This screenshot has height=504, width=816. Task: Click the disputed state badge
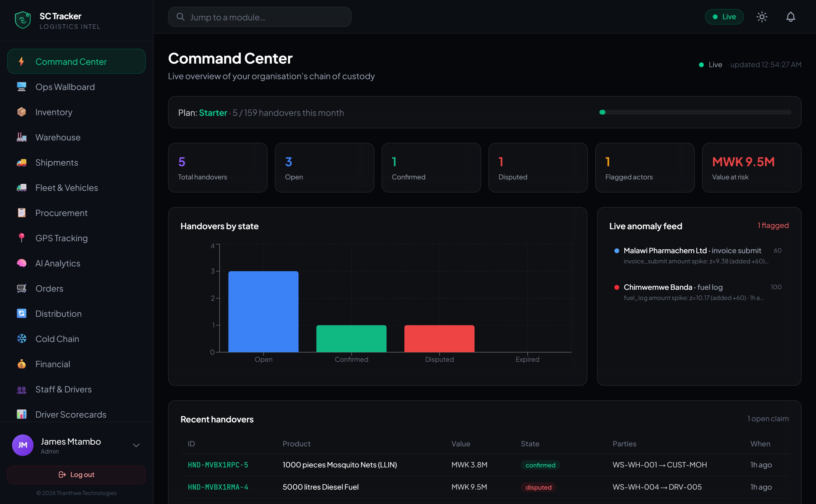[538, 487]
